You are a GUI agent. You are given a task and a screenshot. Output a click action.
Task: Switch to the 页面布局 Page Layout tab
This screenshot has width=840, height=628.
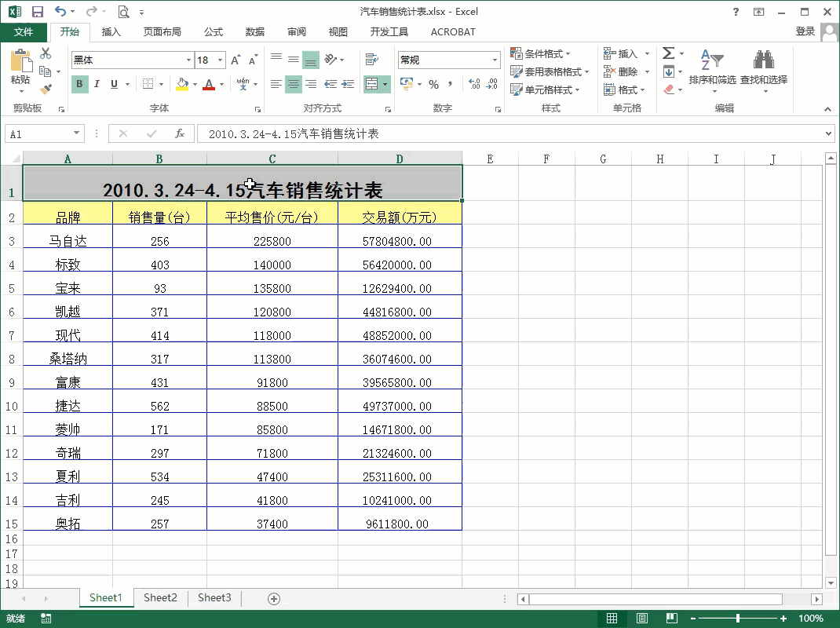point(162,31)
